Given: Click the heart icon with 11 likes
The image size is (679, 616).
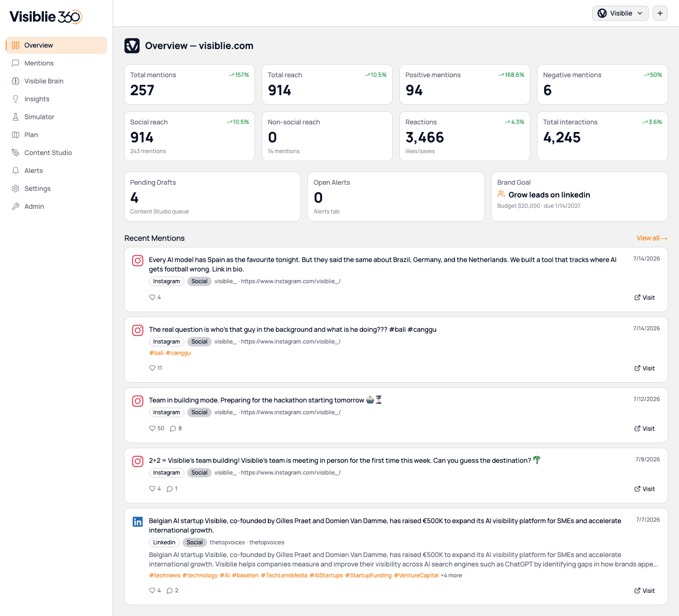Looking at the screenshot, I should [x=152, y=368].
